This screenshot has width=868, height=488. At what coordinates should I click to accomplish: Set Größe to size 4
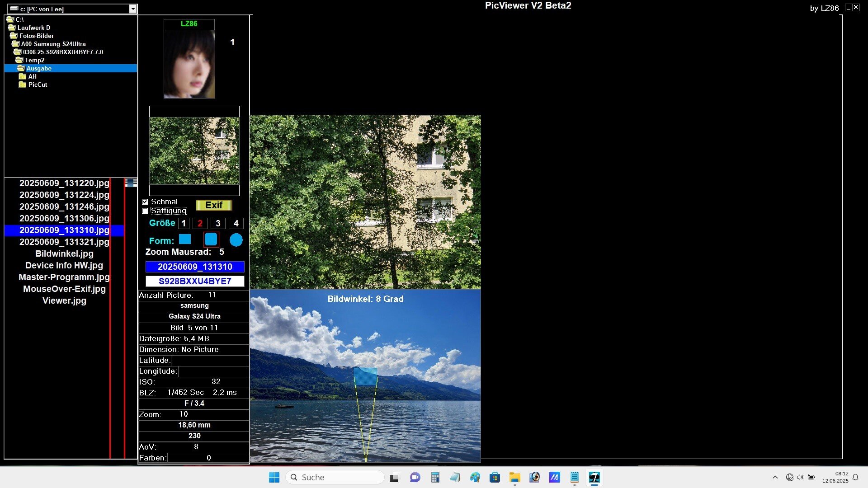coord(236,223)
